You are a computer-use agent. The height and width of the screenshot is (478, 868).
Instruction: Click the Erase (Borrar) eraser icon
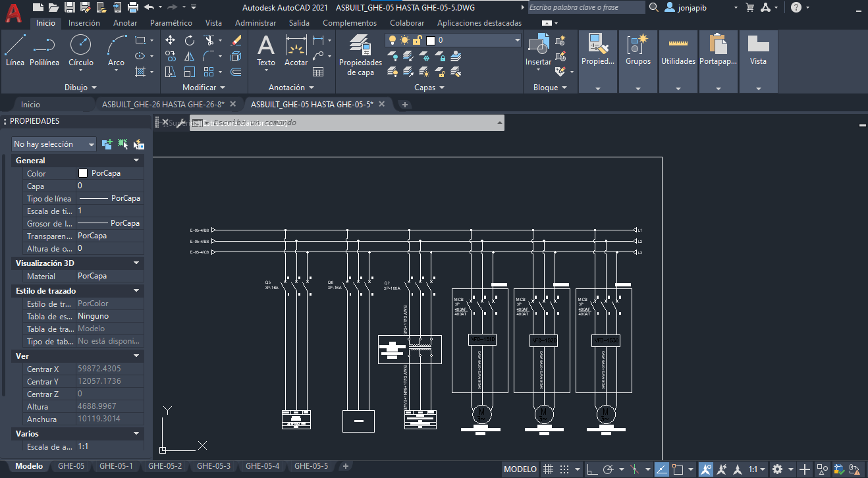click(237, 40)
